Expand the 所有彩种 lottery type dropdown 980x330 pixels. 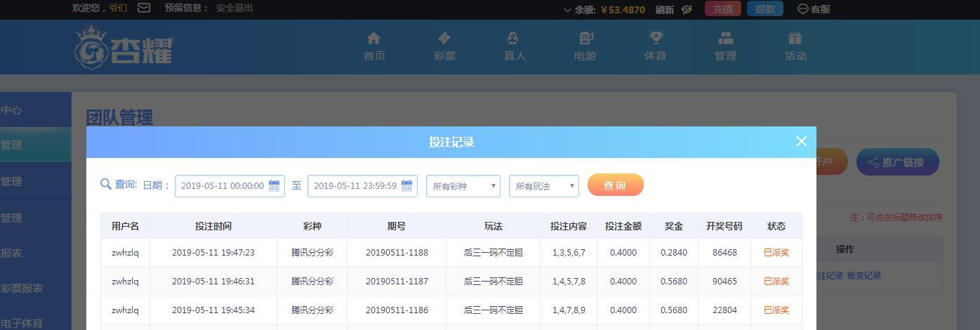coord(463,186)
